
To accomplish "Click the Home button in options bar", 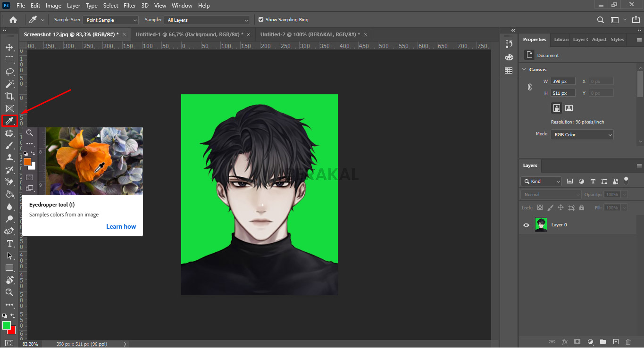I will pyautogui.click(x=13, y=20).
